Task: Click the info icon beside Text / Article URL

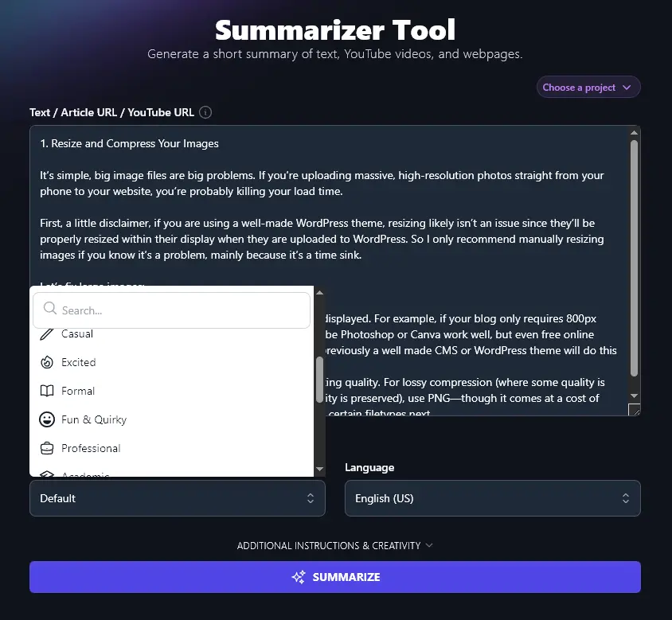Action: point(205,112)
